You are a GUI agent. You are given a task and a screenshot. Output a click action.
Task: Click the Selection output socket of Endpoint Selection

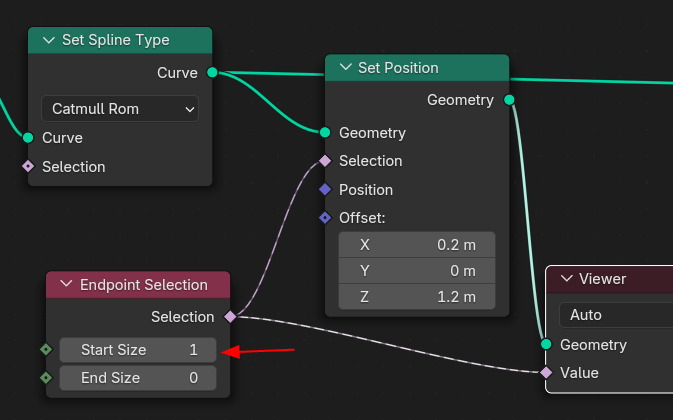tap(230, 317)
